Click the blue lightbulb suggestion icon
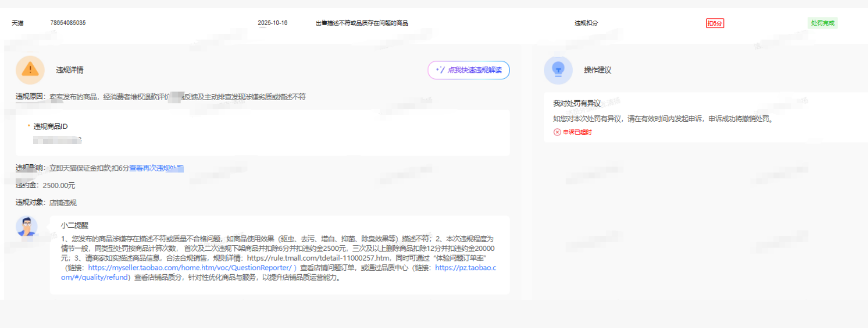Image resolution: width=868 pixels, height=328 pixels. (x=558, y=70)
